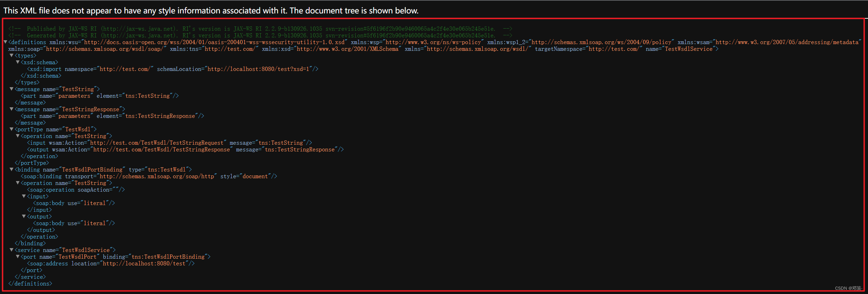Image resolution: width=868 pixels, height=294 pixels.
Task: Collapse the output node triangle in binding
Action: coord(24,216)
